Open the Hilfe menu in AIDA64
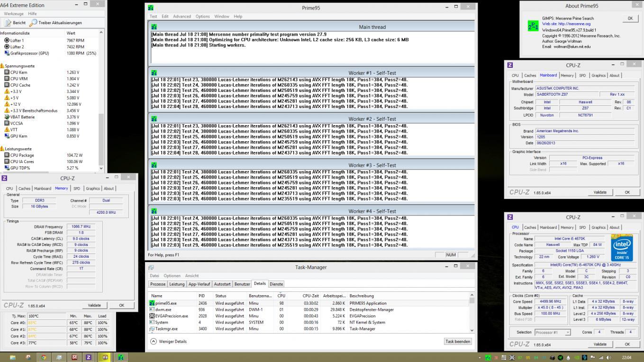 (32, 14)
